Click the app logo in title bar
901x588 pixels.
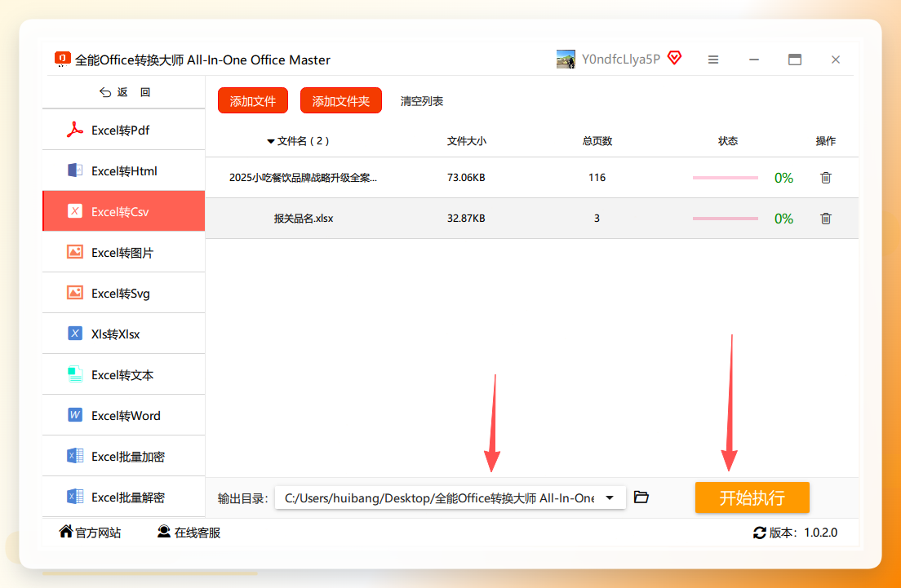[62, 60]
